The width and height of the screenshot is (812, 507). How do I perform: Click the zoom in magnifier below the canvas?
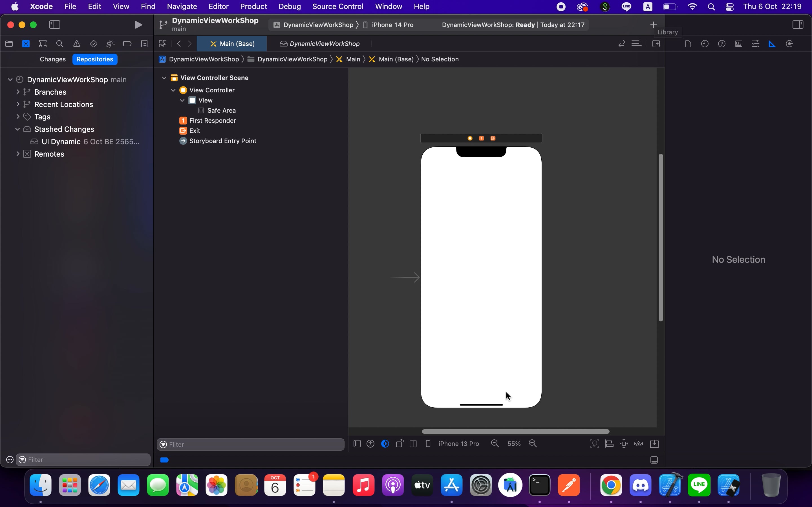tap(533, 443)
